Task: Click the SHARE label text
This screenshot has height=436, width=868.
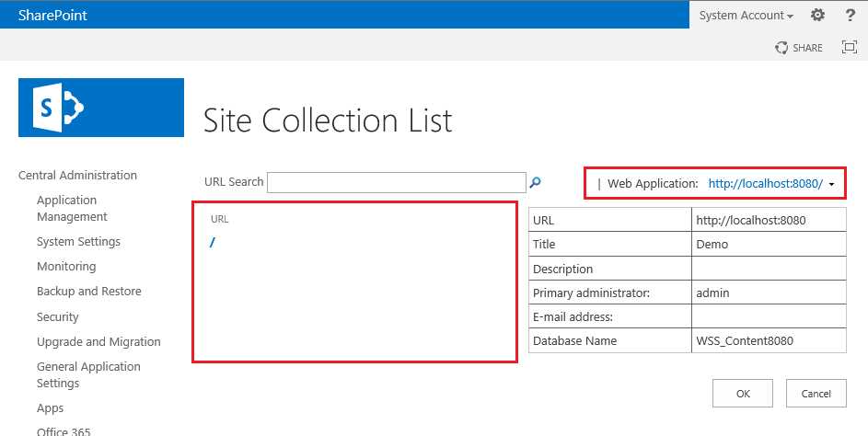Action: tap(807, 48)
